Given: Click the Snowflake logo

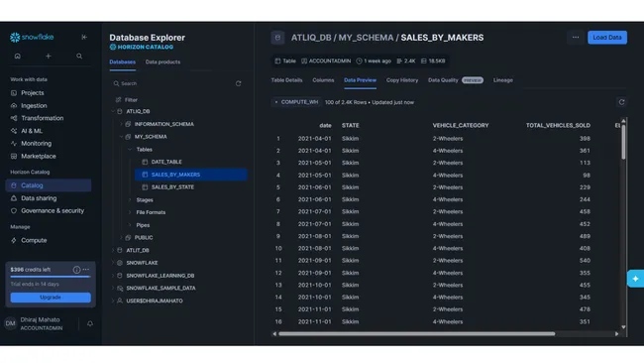Looking at the screenshot, I should (32, 37).
